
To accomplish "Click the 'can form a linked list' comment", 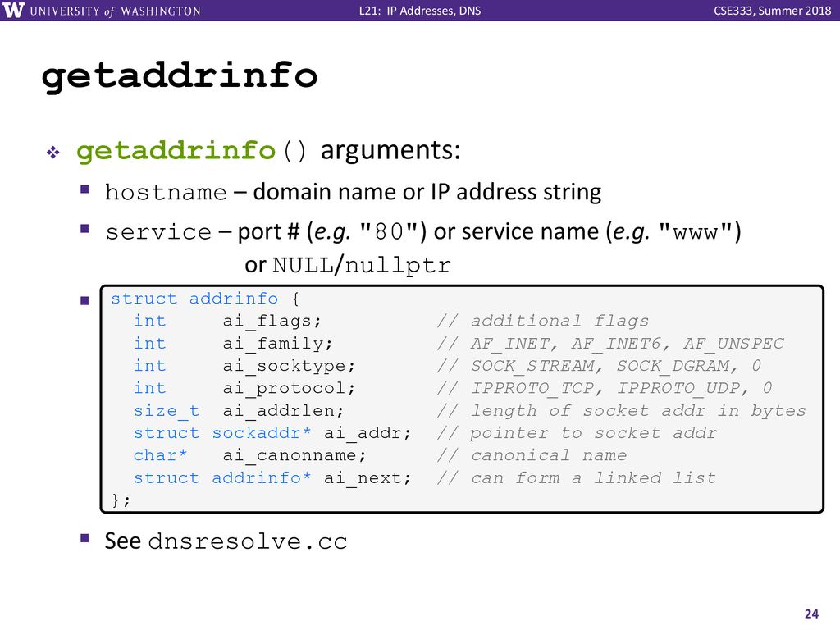I will pos(594,478).
